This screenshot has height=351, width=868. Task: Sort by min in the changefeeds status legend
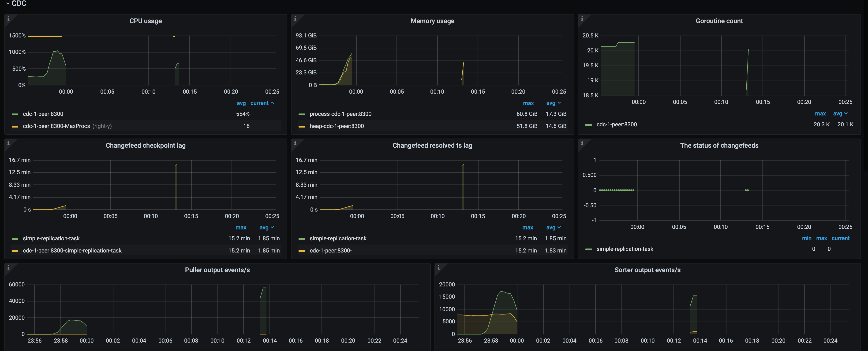pyautogui.click(x=807, y=238)
